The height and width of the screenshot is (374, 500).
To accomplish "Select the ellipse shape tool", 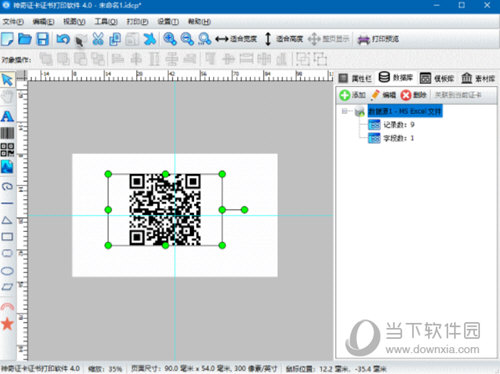I will [7, 271].
